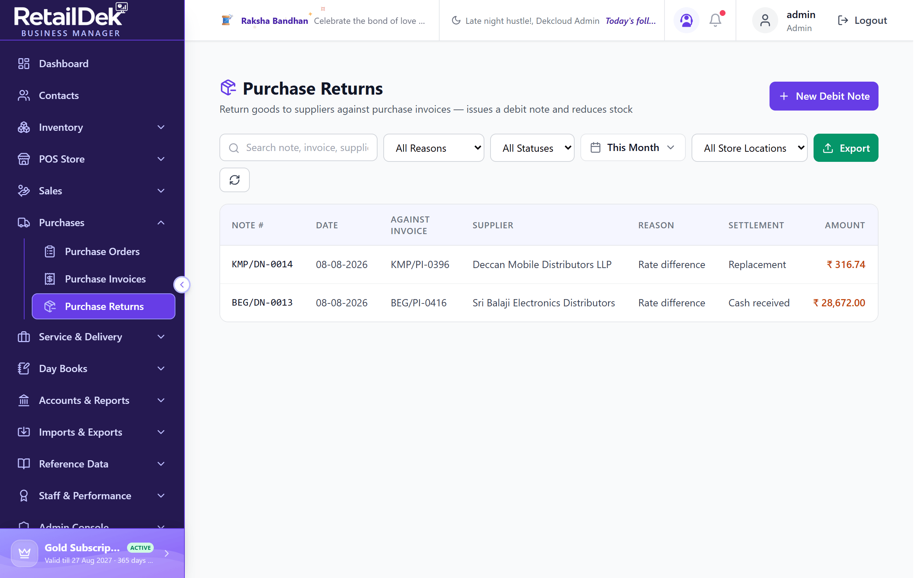Open the Today's follow-ups link in the header
This screenshot has height=578, width=924.
(631, 21)
